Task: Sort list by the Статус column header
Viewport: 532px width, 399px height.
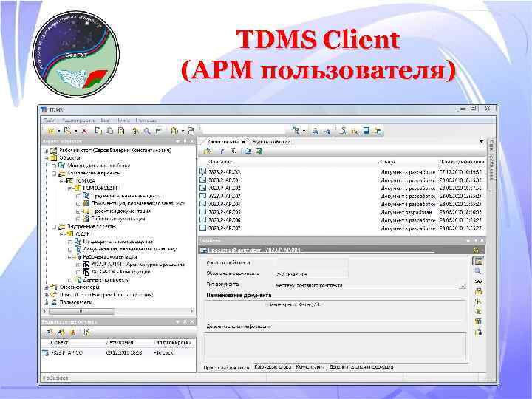Action: 388,162
